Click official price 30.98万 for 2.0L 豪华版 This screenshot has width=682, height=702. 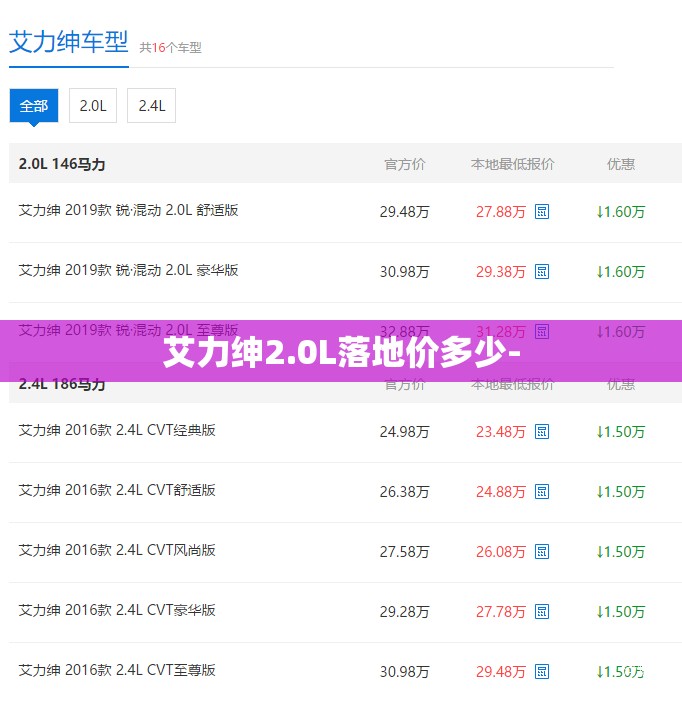404,272
